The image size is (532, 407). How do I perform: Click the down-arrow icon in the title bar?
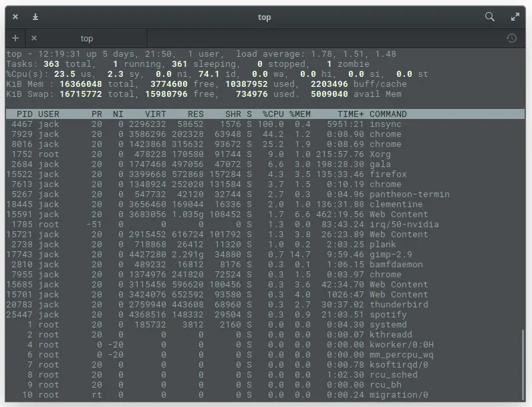tap(35, 17)
